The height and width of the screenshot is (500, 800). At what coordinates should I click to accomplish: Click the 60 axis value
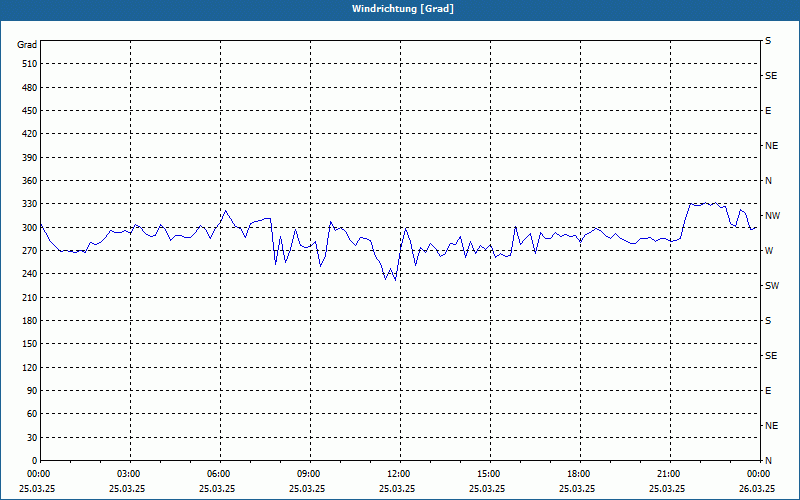[32, 414]
